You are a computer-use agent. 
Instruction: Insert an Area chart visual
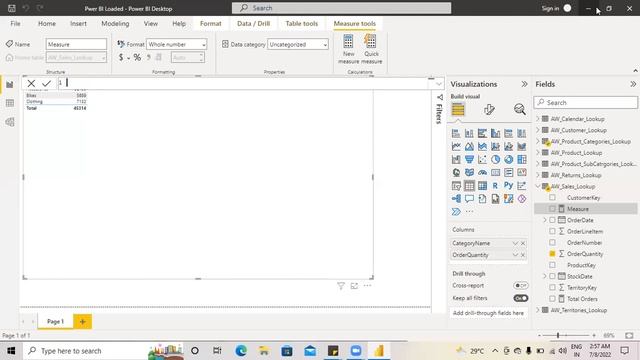469,147
